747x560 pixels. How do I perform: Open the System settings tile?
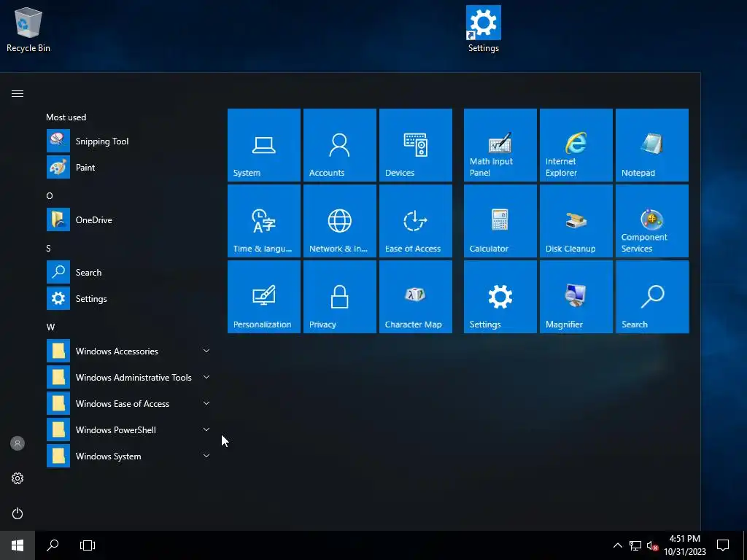(x=264, y=145)
